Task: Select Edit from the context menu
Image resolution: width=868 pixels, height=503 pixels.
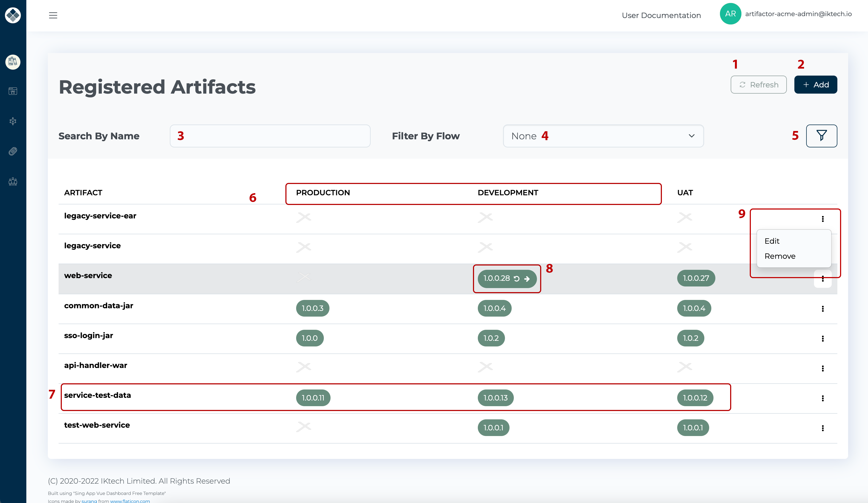Action: (772, 241)
